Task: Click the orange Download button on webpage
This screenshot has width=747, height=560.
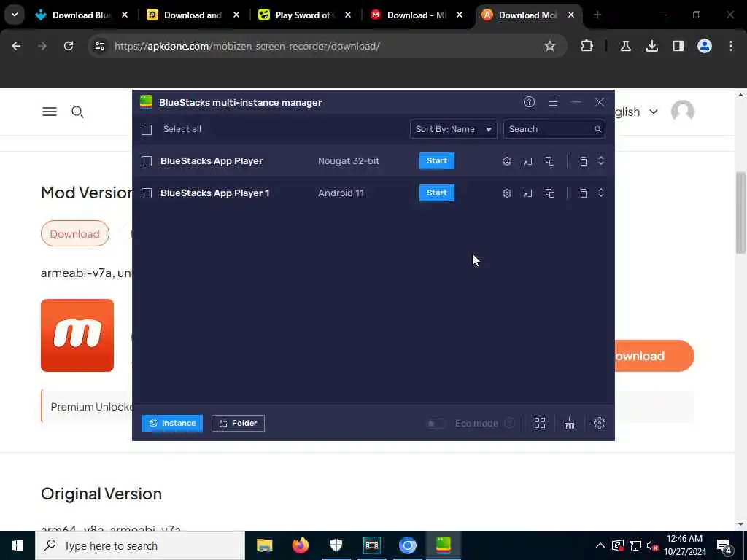Action: click(x=654, y=356)
